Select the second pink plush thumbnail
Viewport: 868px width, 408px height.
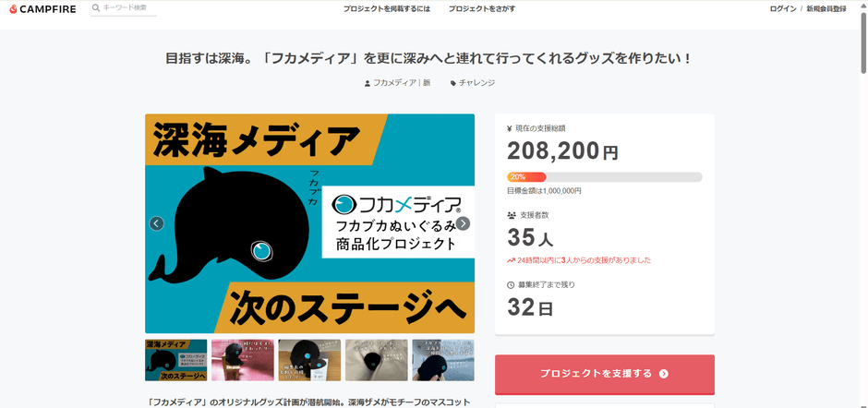tap(242, 360)
